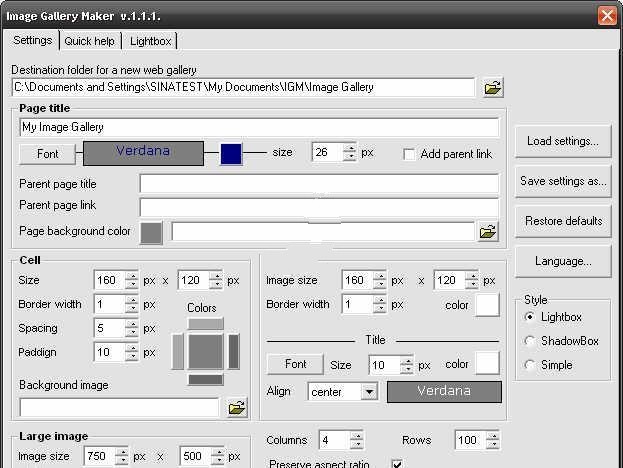Viewport: 623px width, 468px height.
Task: Browse for cell background image
Action: 237,408
